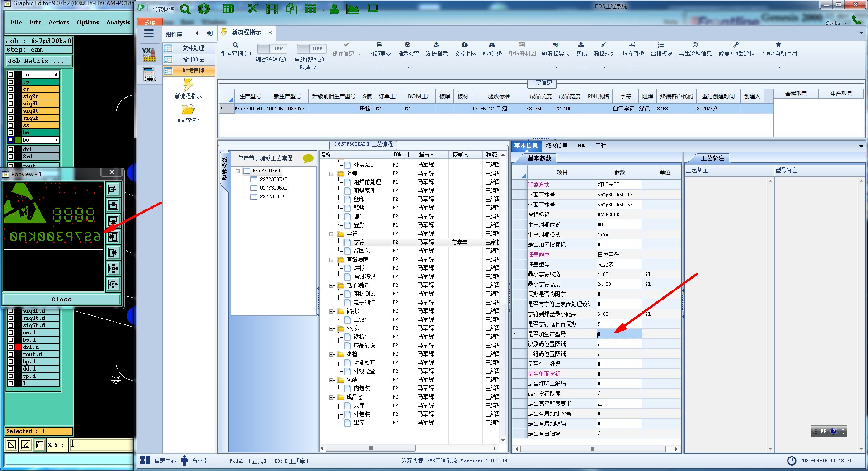
Task: Open the 选择母板 dropdown arrow
Action: (633, 67)
